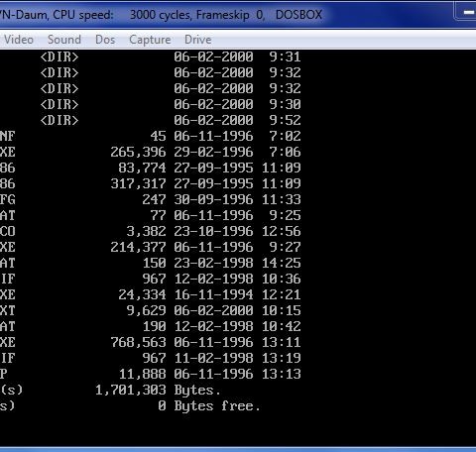The width and height of the screenshot is (476, 452).
Task: Click the file size 768,563
Action: (x=138, y=342)
